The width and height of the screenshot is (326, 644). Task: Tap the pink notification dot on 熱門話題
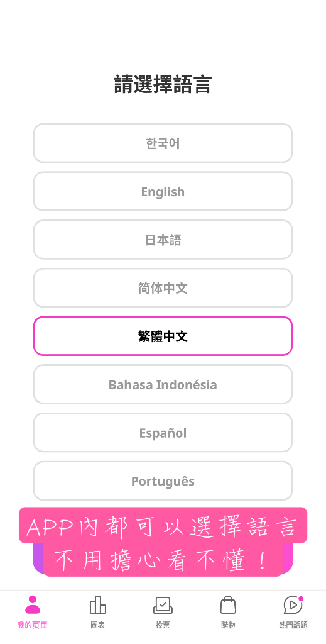coord(301,599)
